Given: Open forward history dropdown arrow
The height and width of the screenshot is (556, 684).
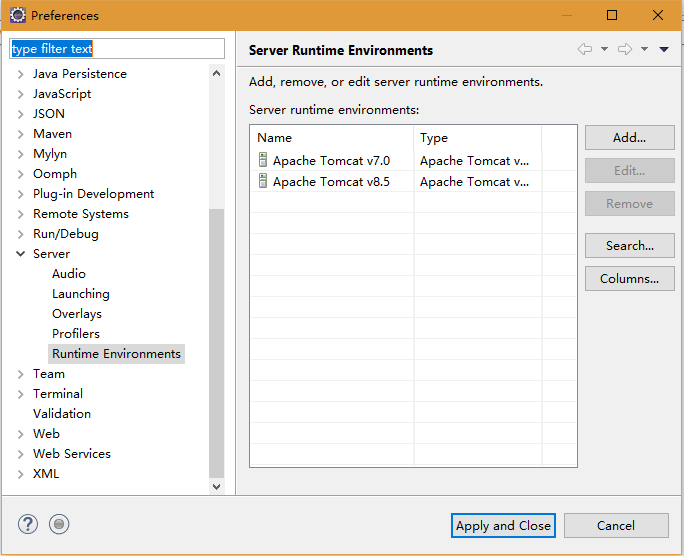Looking at the screenshot, I should click(x=644, y=49).
